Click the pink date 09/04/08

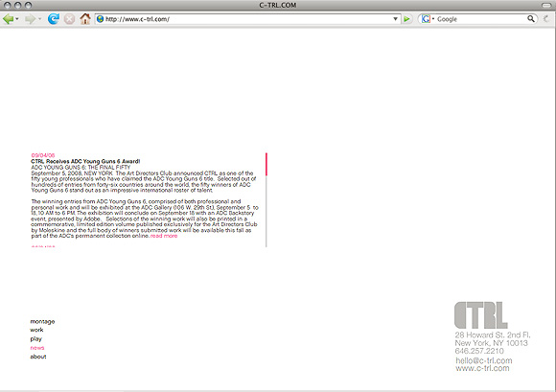pyautogui.click(x=43, y=155)
